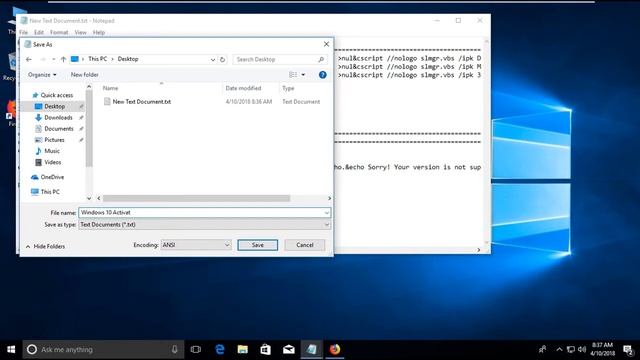
Task: Click Ask me anything search box
Action: (x=103, y=350)
